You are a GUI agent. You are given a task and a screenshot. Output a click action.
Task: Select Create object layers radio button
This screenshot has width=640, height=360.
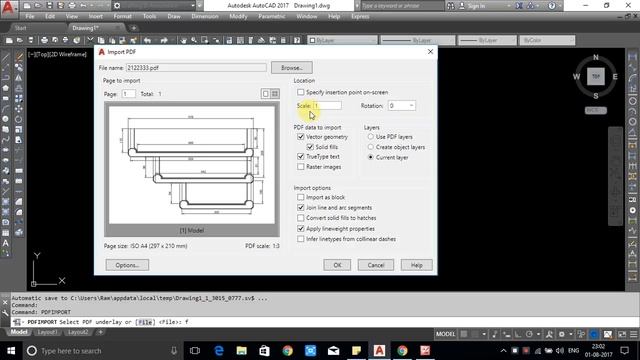click(371, 147)
